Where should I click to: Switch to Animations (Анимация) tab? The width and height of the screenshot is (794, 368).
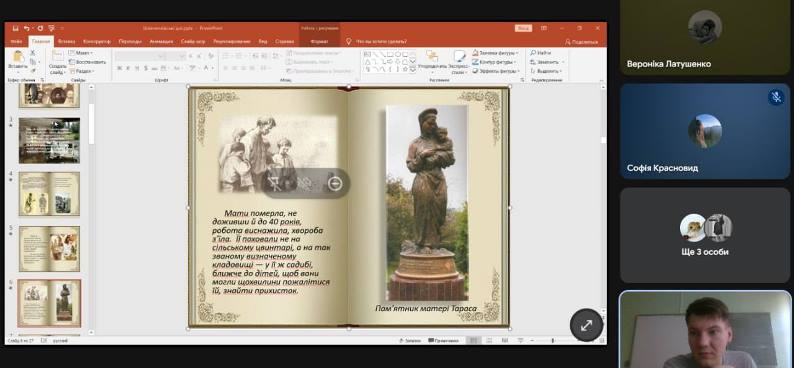coord(162,42)
